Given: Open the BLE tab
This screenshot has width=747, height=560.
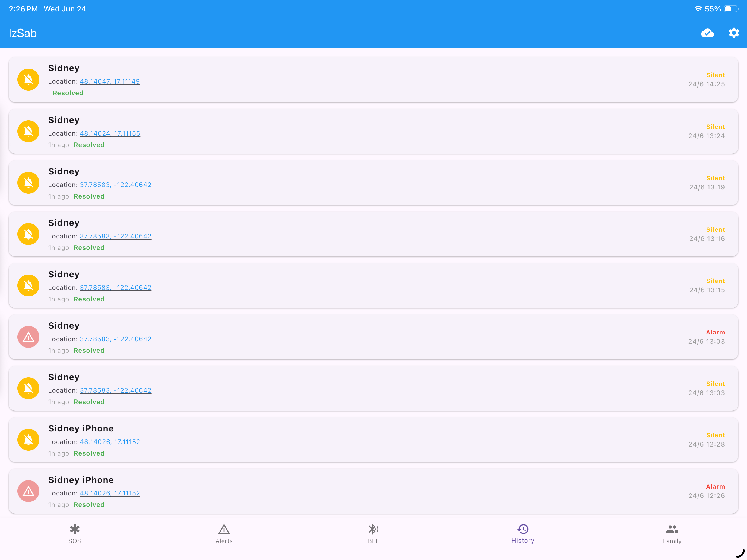Looking at the screenshot, I should 373,534.
